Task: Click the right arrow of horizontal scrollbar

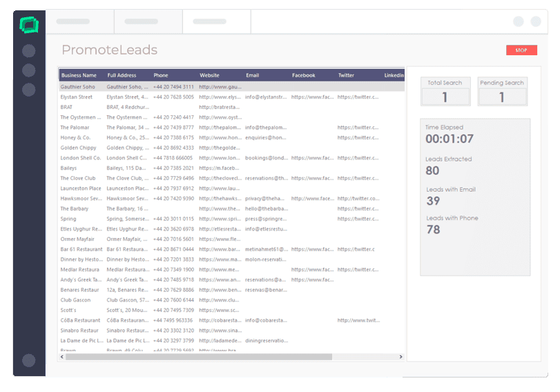Action: (400, 357)
